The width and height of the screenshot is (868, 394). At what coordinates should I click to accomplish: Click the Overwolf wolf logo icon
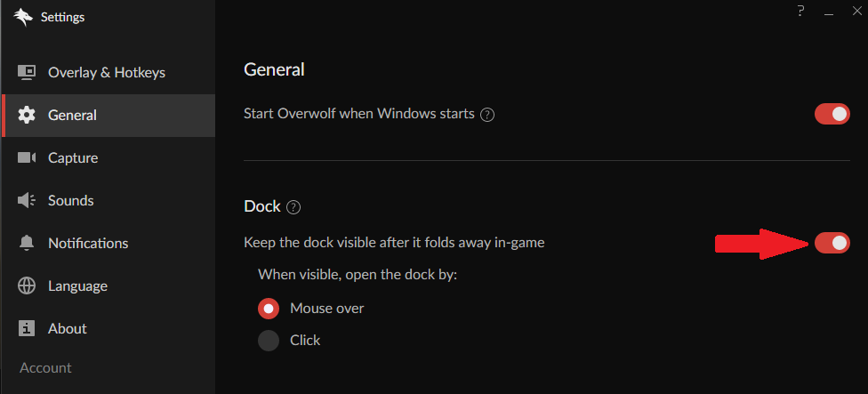[x=23, y=17]
